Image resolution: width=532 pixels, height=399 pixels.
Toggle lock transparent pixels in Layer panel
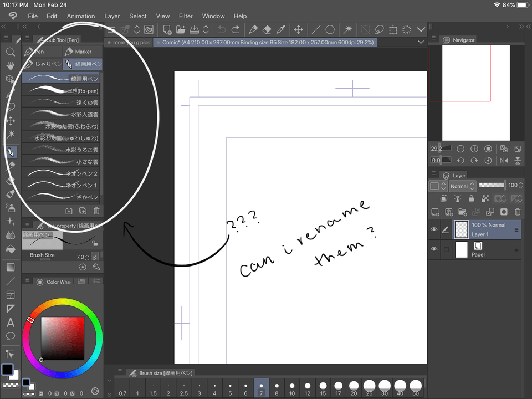click(485, 198)
